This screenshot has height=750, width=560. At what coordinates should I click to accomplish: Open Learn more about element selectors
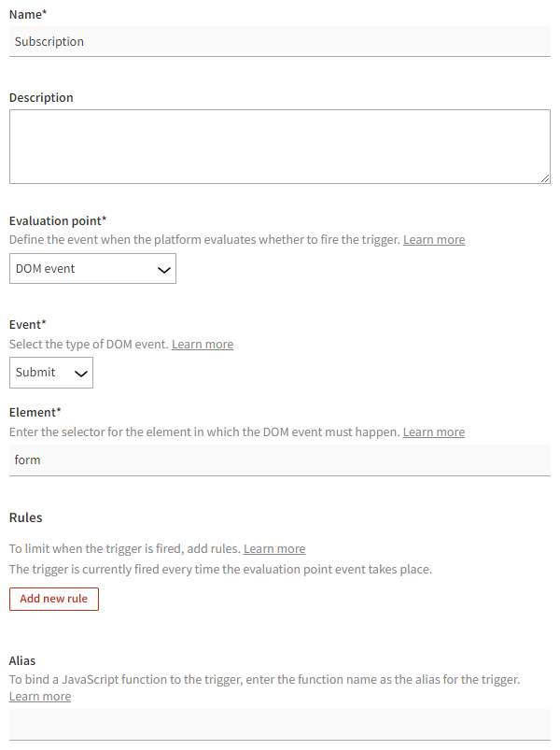pos(433,432)
